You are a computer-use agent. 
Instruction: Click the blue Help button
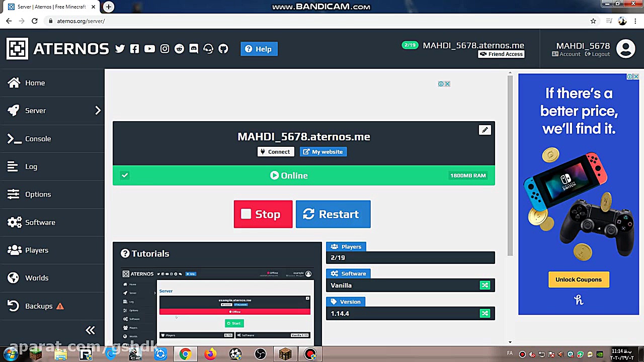pos(259,49)
